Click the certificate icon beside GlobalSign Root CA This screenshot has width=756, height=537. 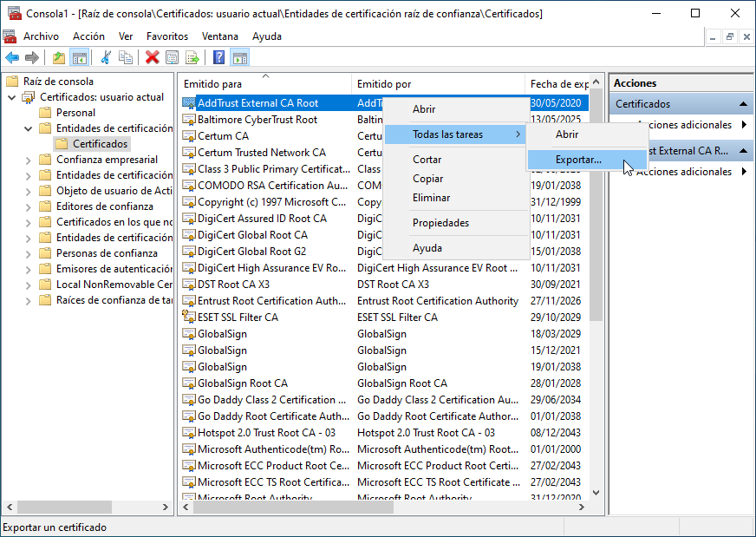pyautogui.click(x=188, y=383)
